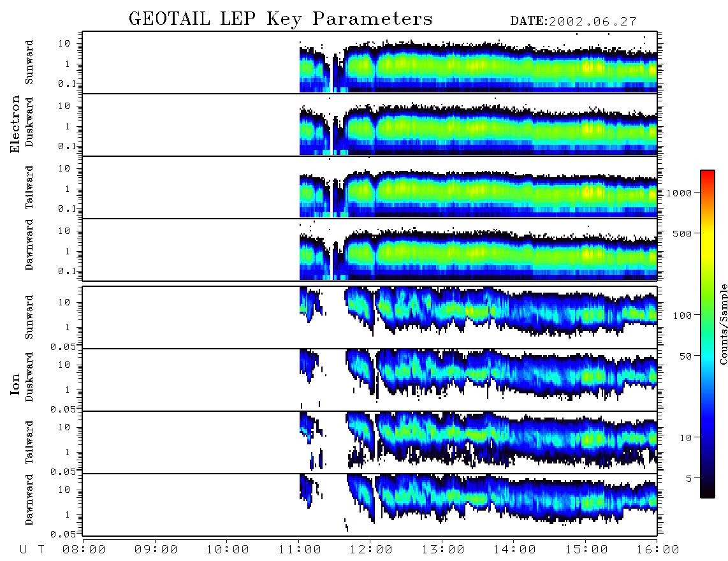Click the '15:00' time axis label
The image size is (728, 561).
click(x=587, y=550)
